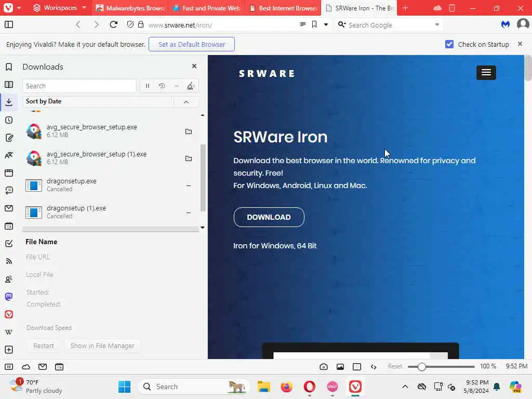Click the DOWNLOAD button on SRWare page
The image size is (532, 399).
(269, 217)
